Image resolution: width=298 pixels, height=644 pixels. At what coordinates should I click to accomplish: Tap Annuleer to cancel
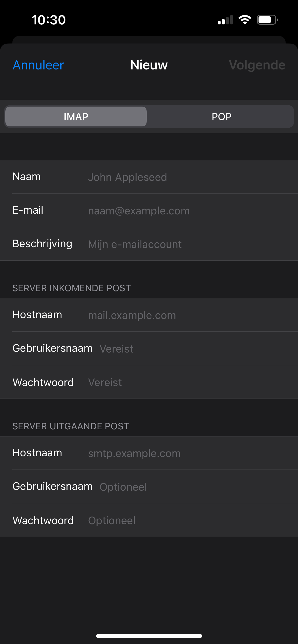[38, 65]
